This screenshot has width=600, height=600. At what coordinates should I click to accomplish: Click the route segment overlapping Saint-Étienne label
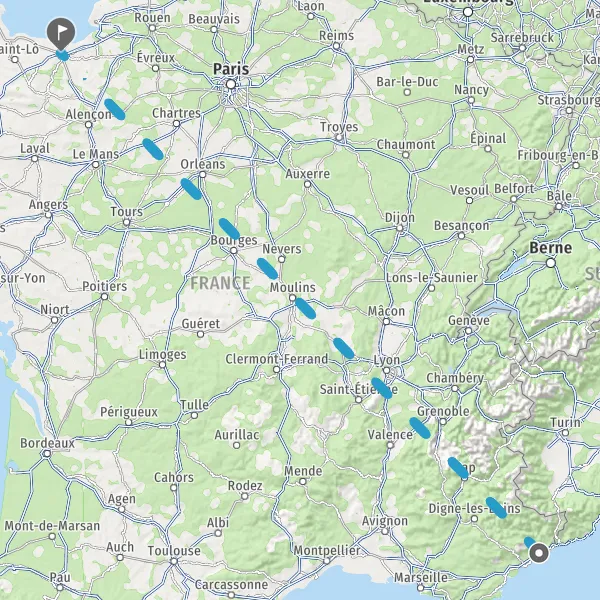pyautogui.click(x=382, y=388)
